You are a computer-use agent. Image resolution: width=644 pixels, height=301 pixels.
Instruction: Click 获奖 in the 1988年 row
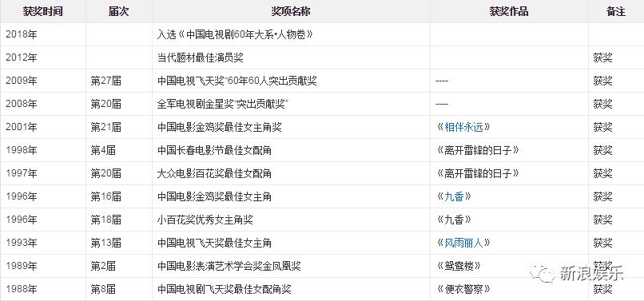click(602, 290)
